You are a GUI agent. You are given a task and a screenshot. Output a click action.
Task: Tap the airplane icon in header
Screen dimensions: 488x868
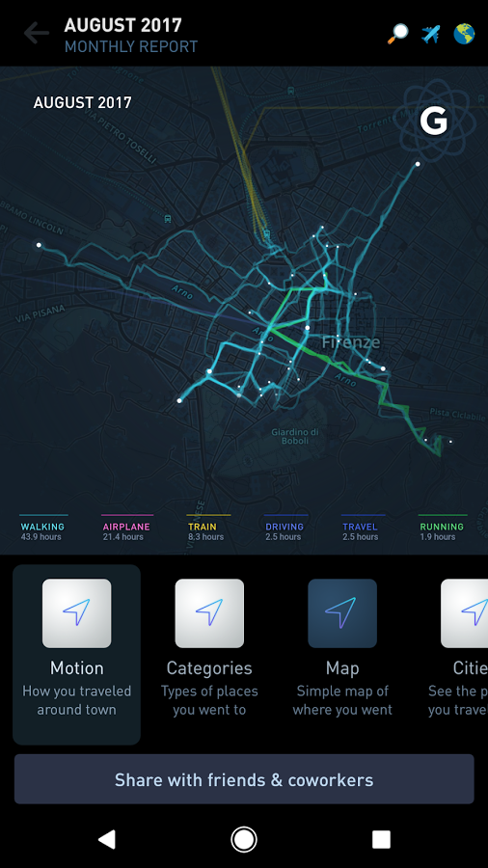[x=430, y=34]
